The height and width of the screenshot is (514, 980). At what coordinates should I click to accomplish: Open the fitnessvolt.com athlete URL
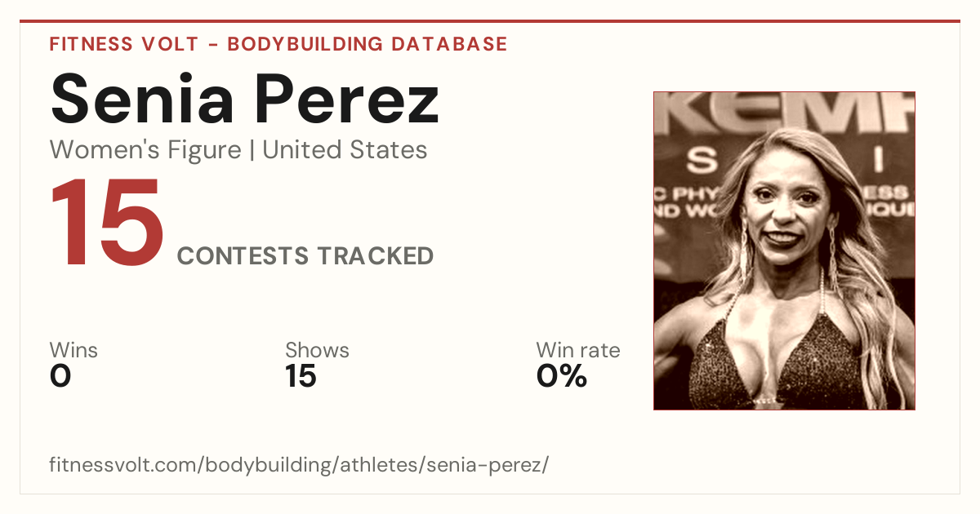tap(299, 466)
